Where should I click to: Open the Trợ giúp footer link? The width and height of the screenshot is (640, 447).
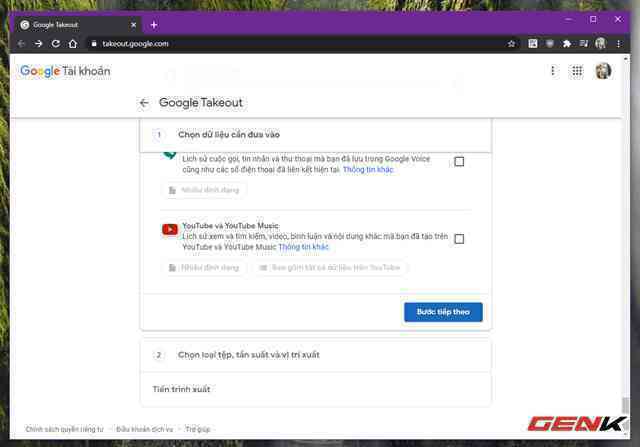coord(198,429)
